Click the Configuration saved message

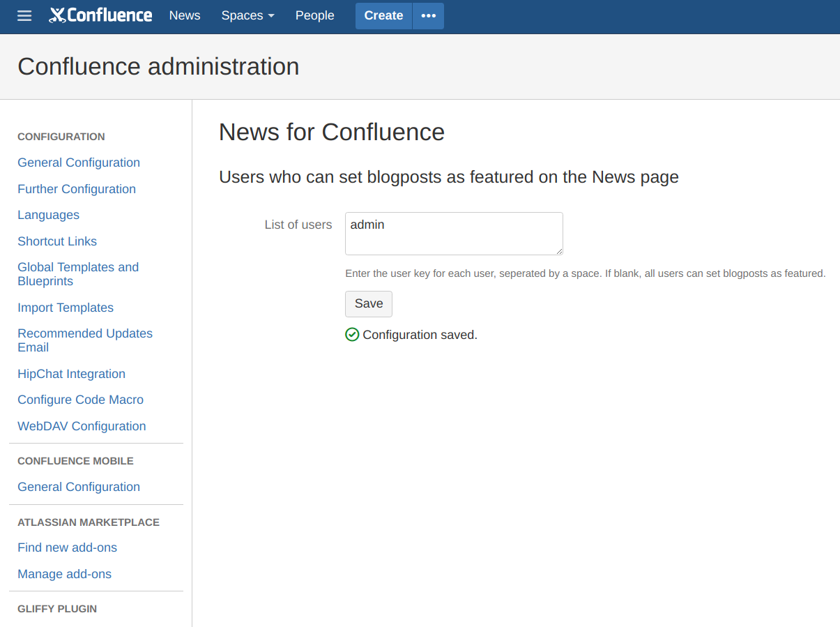[x=420, y=335]
